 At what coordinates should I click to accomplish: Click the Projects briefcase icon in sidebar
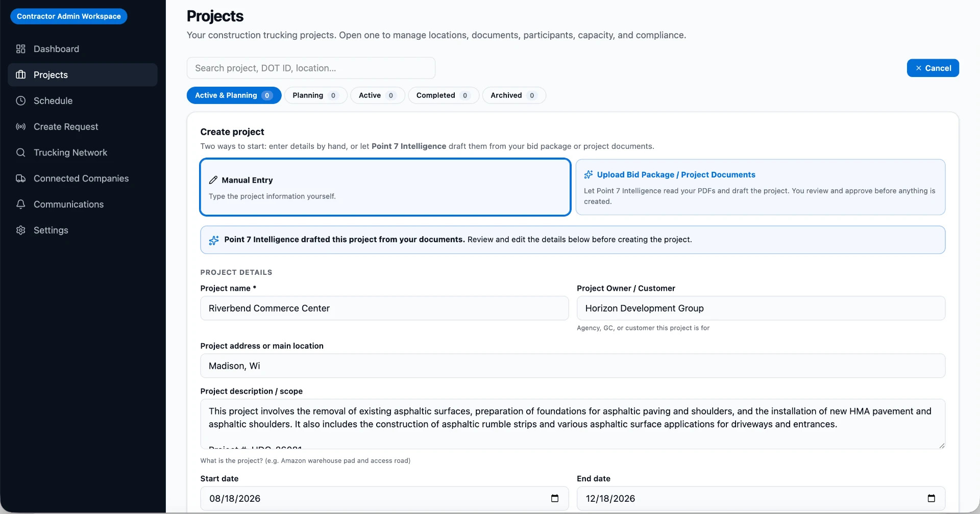point(20,74)
